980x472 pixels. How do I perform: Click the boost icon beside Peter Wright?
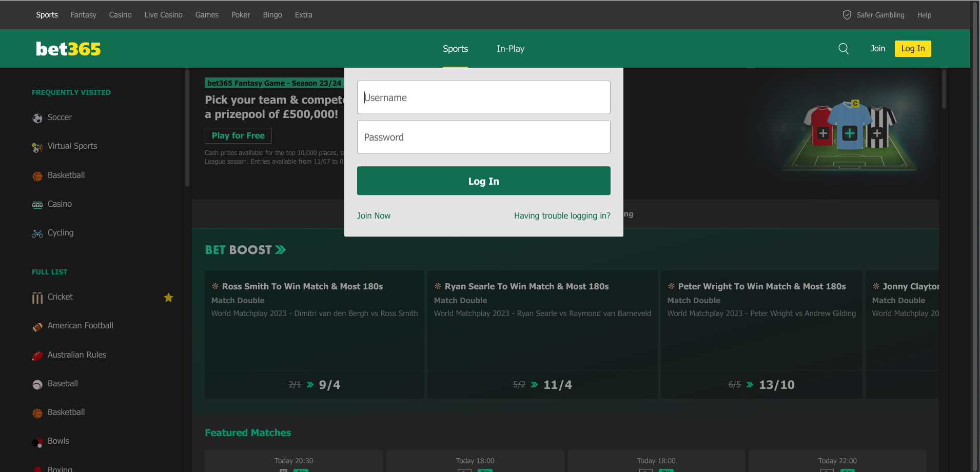click(x=671, y=286)
